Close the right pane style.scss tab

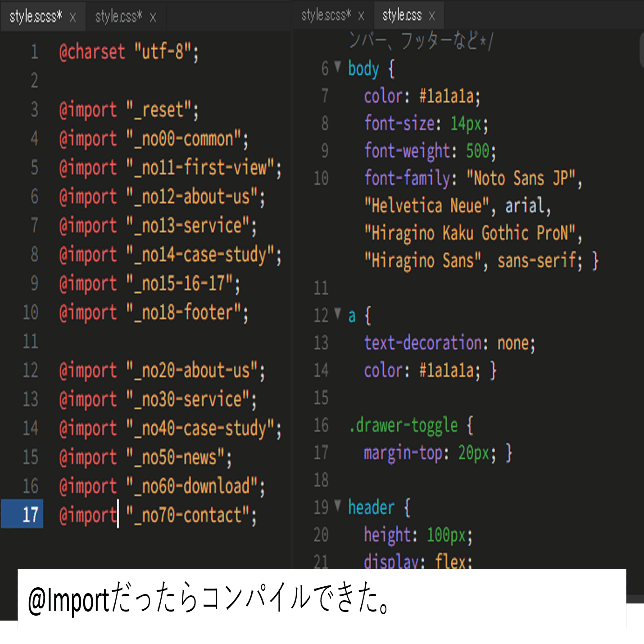[361, 16]
